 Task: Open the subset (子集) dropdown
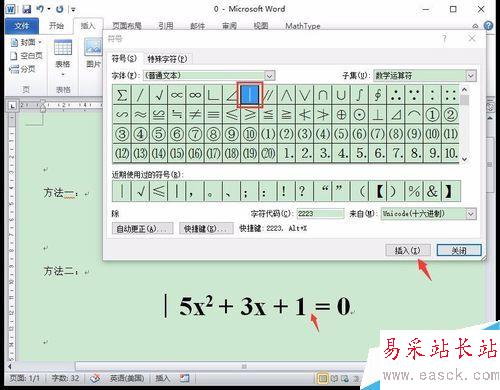[471, 76]
